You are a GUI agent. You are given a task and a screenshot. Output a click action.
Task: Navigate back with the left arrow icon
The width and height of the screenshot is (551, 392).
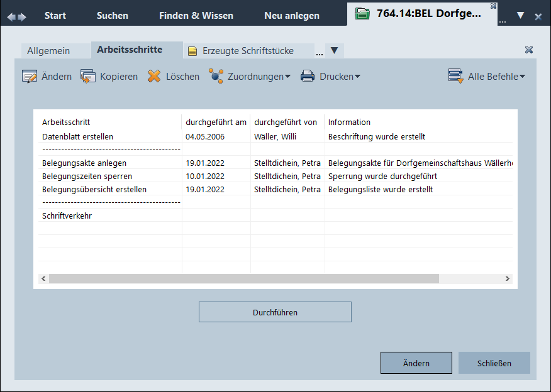(11, 16)
